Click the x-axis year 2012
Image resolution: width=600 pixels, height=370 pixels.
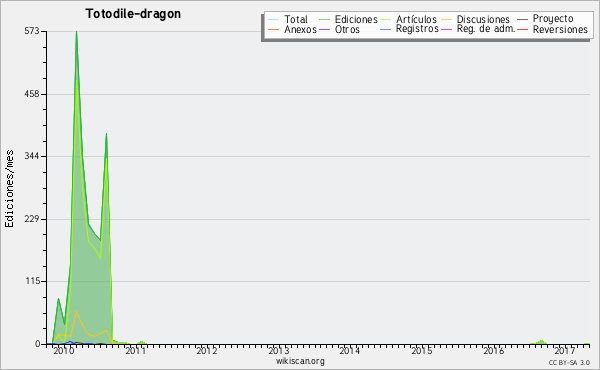pos(207,350)
